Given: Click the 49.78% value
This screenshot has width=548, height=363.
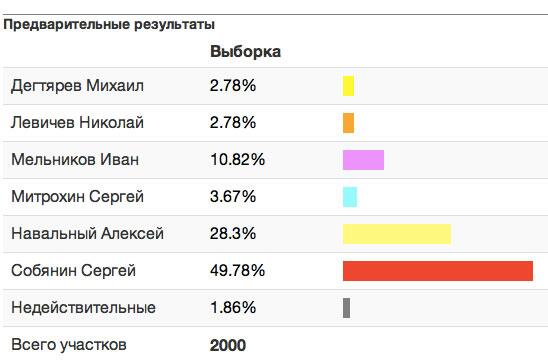Looking at the screenshot, I should point(238,271).
